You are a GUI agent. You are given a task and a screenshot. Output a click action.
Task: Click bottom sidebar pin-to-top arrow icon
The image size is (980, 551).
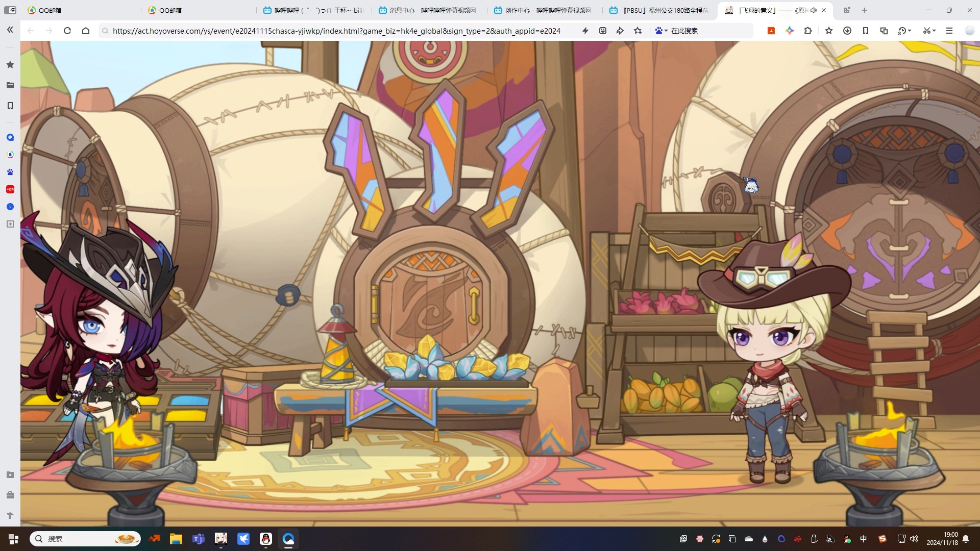pyautogui.click(x=10, y=515)
